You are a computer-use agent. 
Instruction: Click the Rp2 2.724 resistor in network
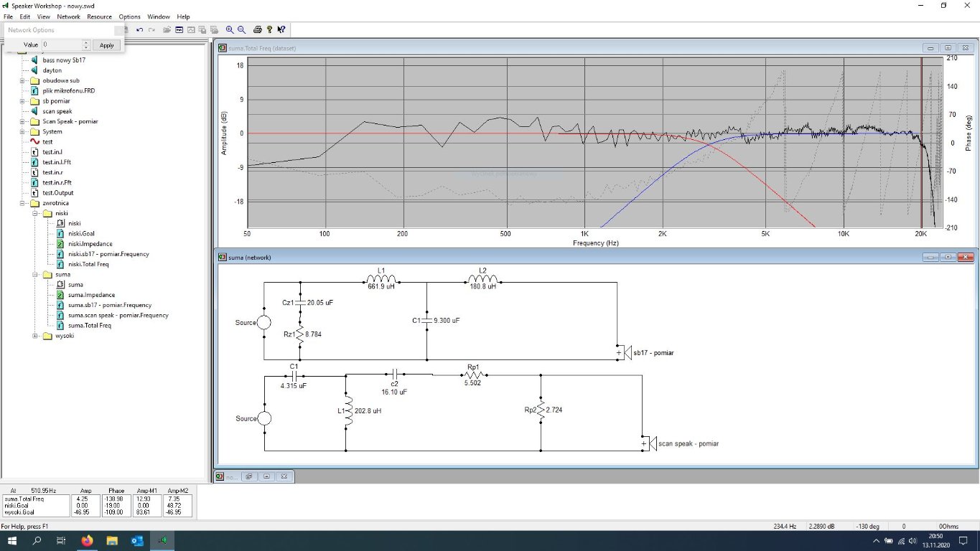pos(539,410)
